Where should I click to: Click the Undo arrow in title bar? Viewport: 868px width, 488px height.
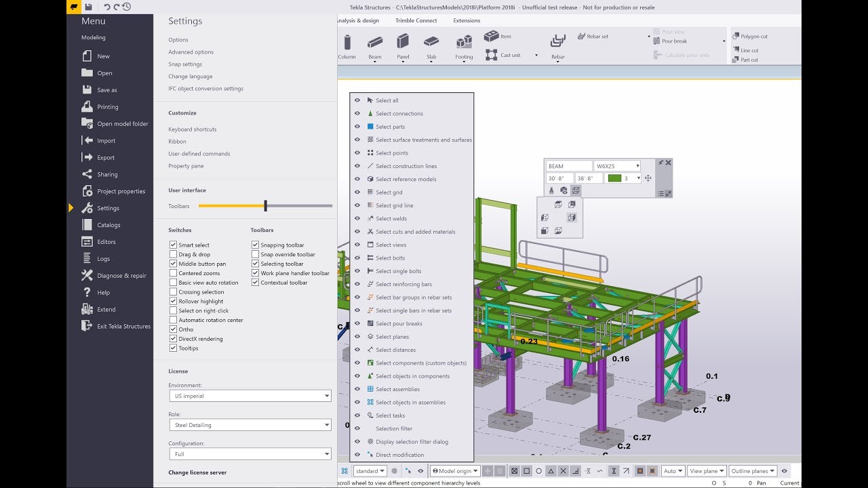click(x=107, y=7)
